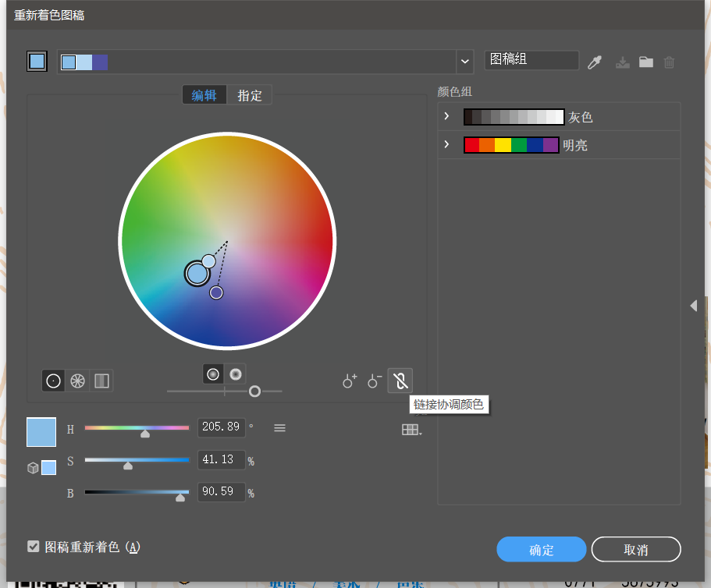Click the brightness value field 90.59

tap(222, 492)
